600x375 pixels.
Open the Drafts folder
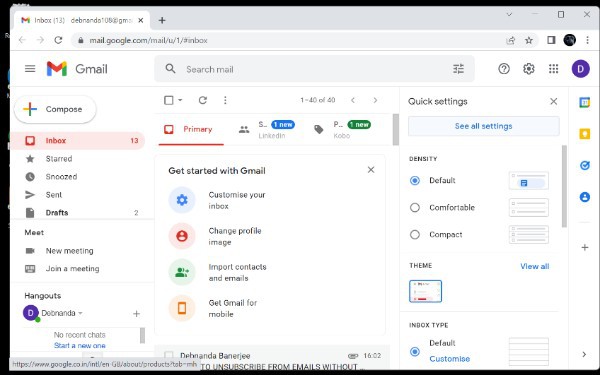[x=79, y=212]
